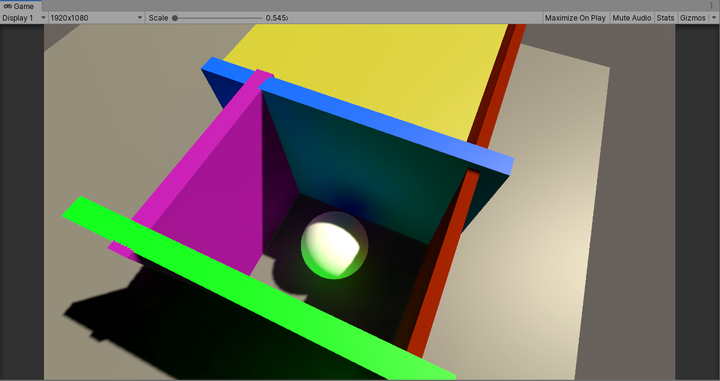Click the Scale label
Screen dimensions: 720x381
point(158,18)
